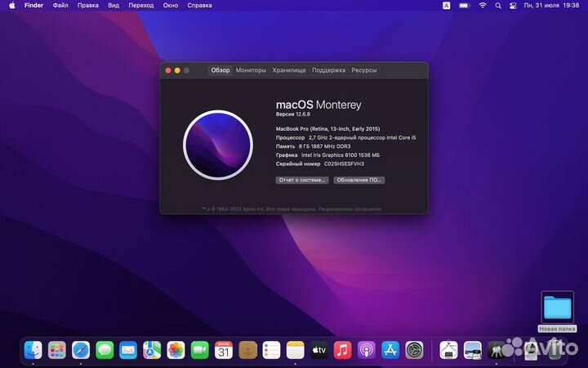Open the Правка menu
Image resolution: width=588 pixels, height=368 pixels.
click(x=87, y=5)
